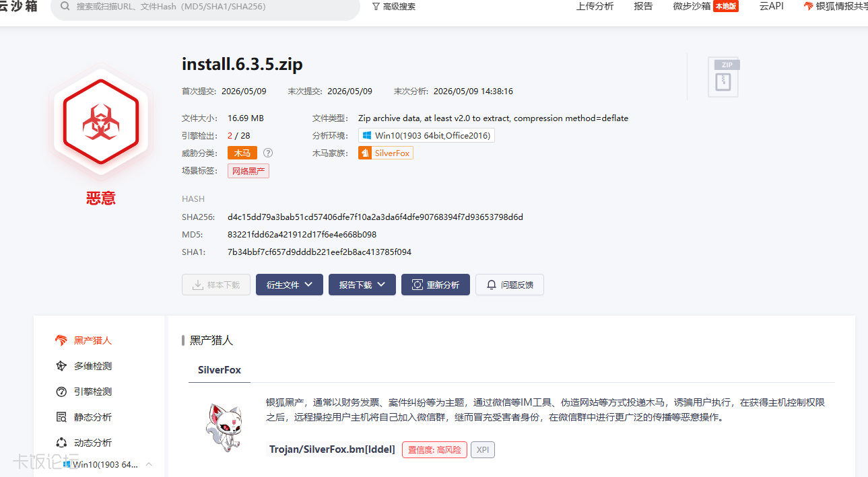Click the last analysis time 2026/05/09 14:38:16

(473, 91)
